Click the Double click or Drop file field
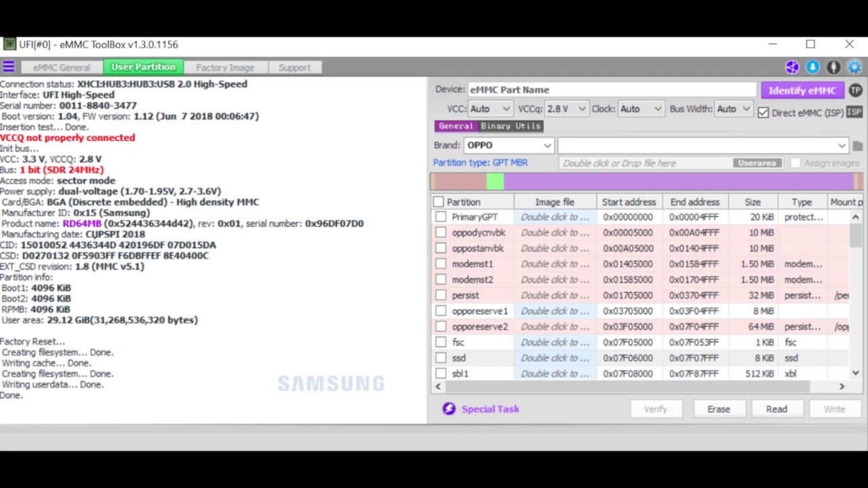The height and width of the screenshot is (488, 868). click(x=647, y=163)
